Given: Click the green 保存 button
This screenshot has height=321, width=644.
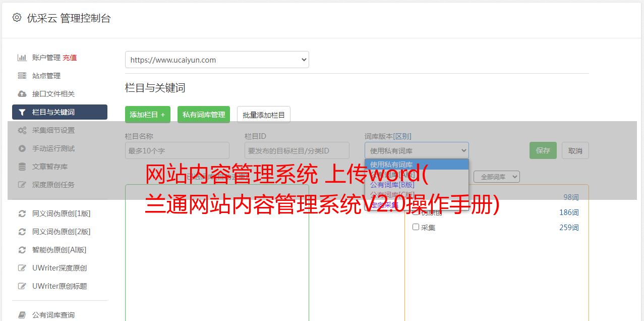Looking at the screenshot, I should pos(543,150).
